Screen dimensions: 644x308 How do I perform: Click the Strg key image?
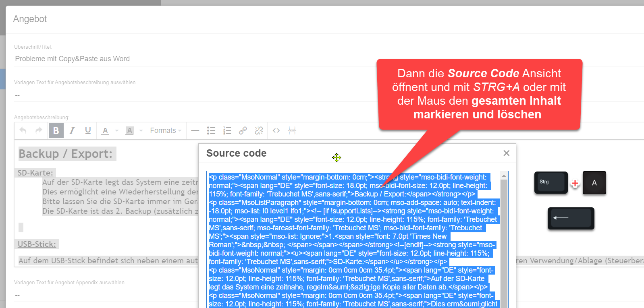click(x=551, y=183)
